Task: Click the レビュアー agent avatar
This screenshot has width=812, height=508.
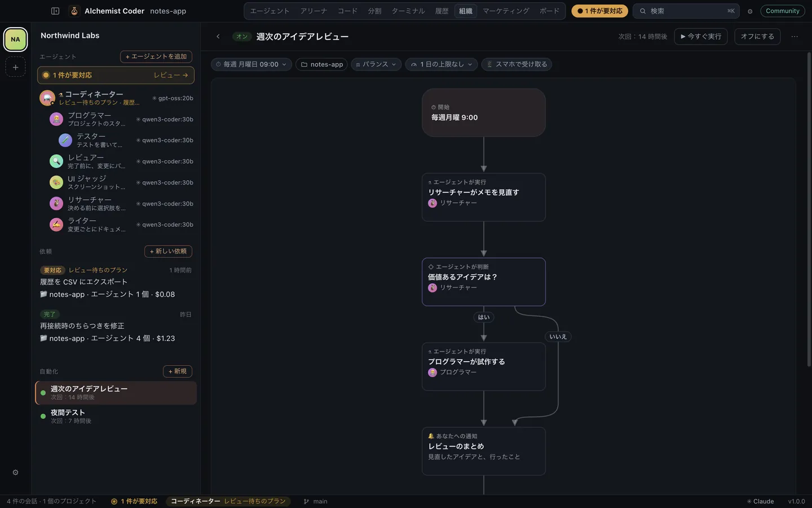Action: click(56, 161)
